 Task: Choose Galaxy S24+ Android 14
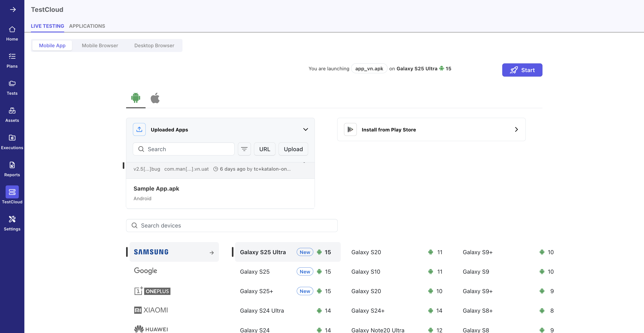399,310
